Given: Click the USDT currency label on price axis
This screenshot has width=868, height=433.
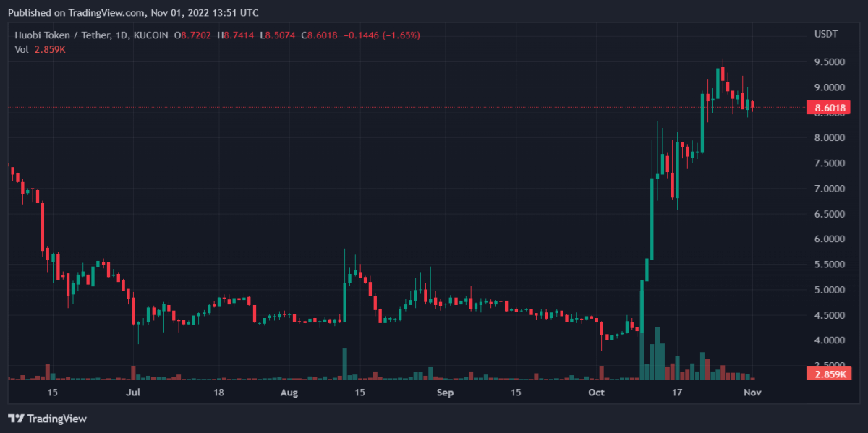Looking at the screenshot, I should click(827, 33).
